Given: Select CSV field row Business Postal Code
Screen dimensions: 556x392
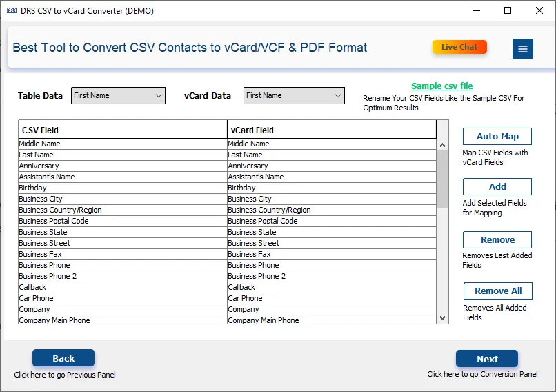Looking at the screenshot, I should 123,221.
